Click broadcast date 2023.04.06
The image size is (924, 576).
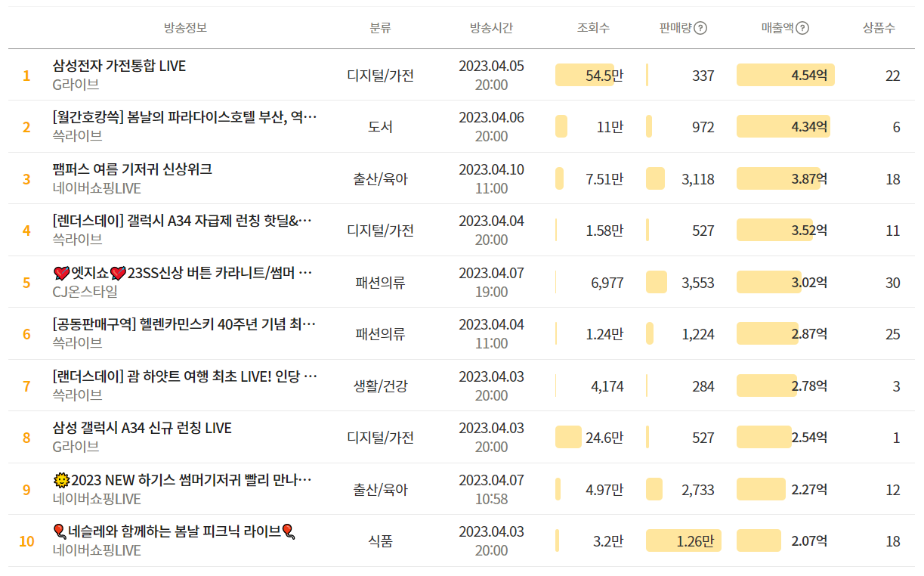click(x=491, y=118)
